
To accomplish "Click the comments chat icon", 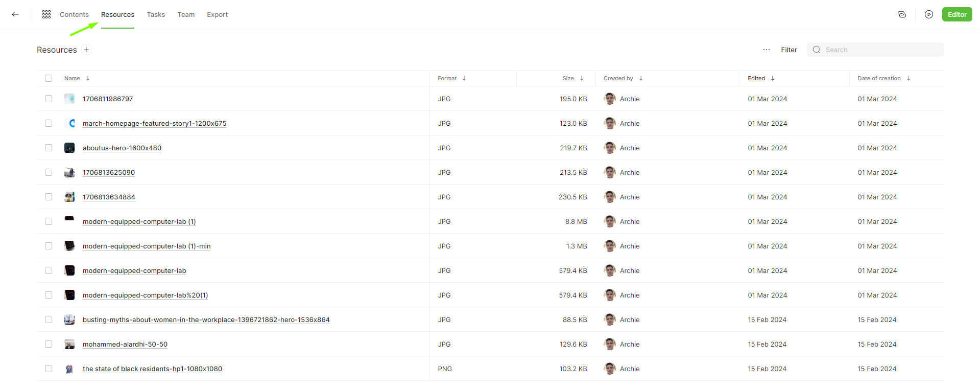I will click(x=902, y=14).
